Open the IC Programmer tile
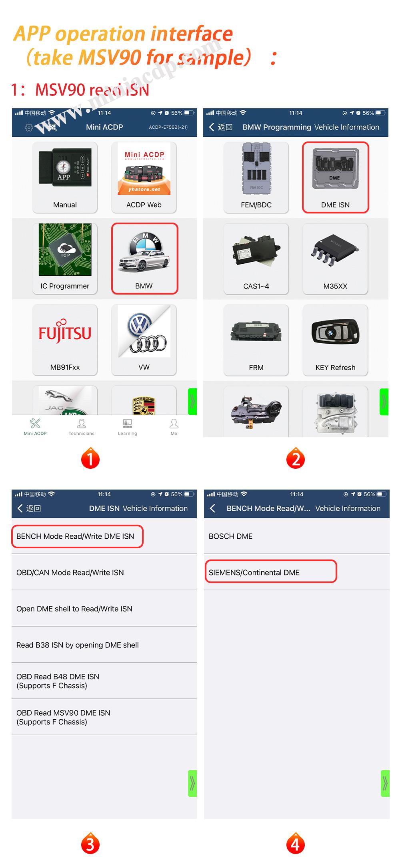Viewport: 400px width, 868px height. [x=65, y=259]
